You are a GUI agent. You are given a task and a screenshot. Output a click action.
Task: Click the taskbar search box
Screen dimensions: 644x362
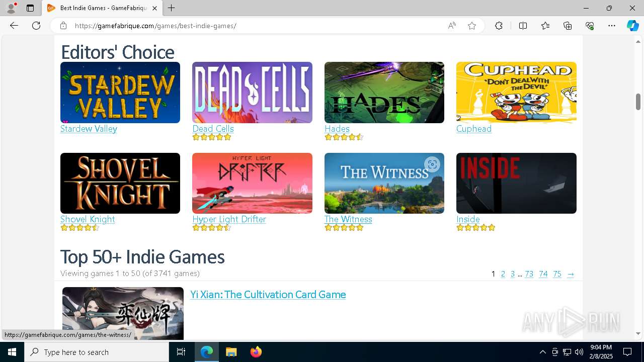tap(97, 352)
